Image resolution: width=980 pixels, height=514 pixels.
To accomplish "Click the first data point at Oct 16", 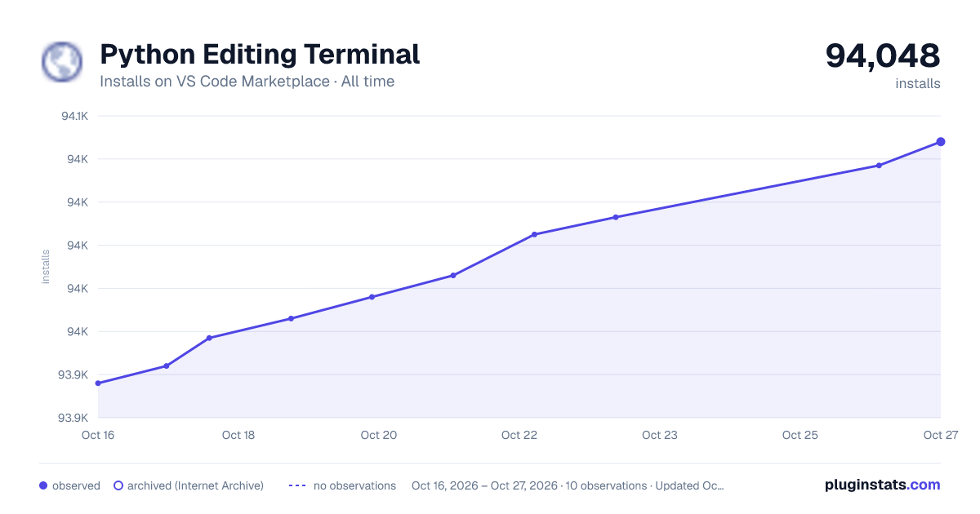I will coord(98,383).
